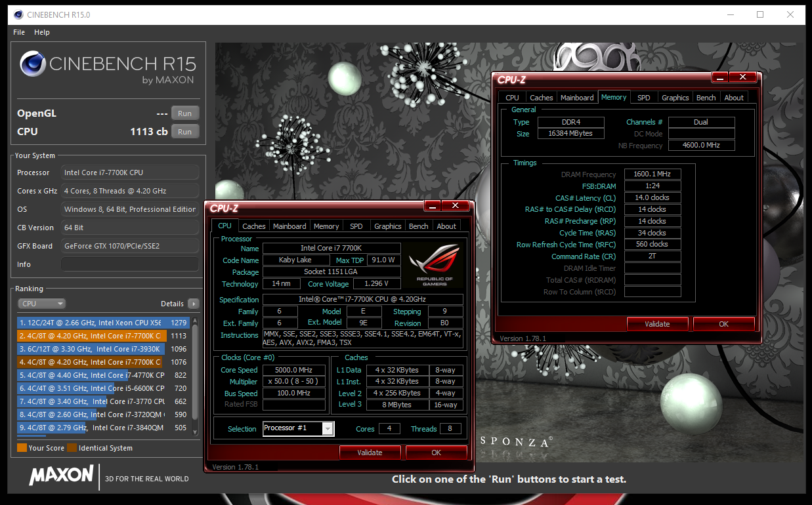The height and width of the screenshot is (505, 812).
Task: Switch to Caches tab in front CPU-Z
Action: (x=254, y=226)
